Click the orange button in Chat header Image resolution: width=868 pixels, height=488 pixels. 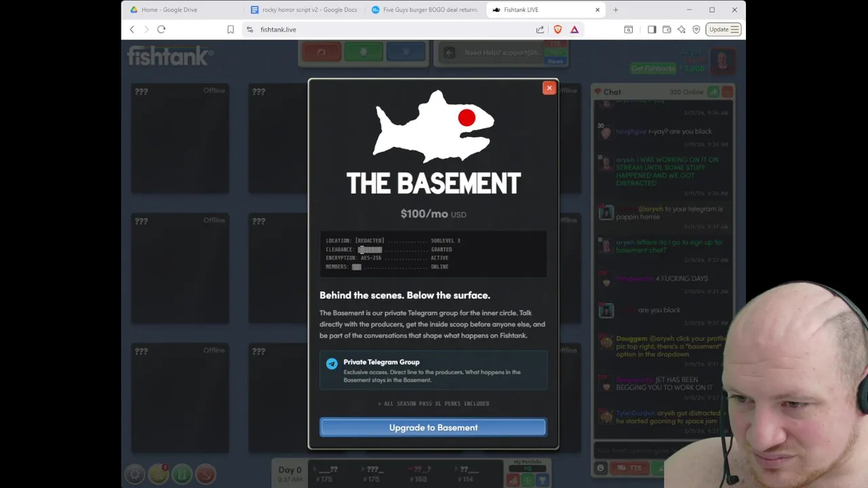(x=727, y=91)
